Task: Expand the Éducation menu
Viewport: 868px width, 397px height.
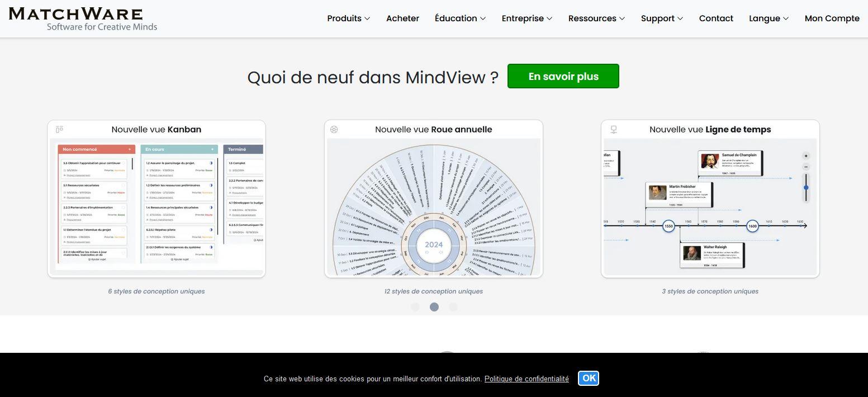Action: point(461,18)
